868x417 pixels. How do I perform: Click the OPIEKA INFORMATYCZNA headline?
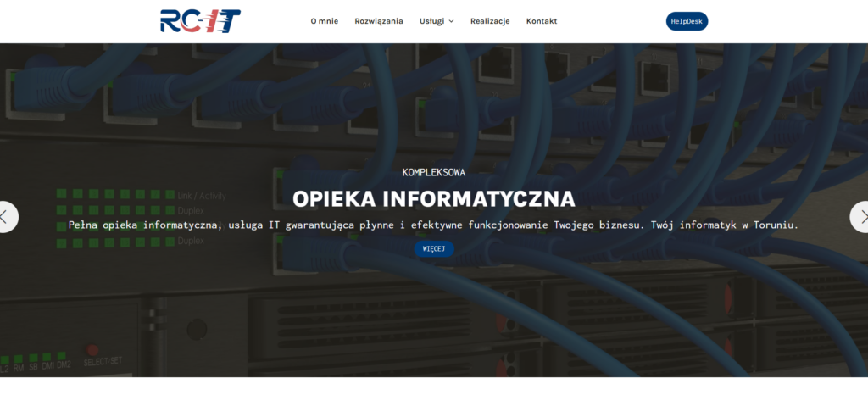click(x=433, y=199)
